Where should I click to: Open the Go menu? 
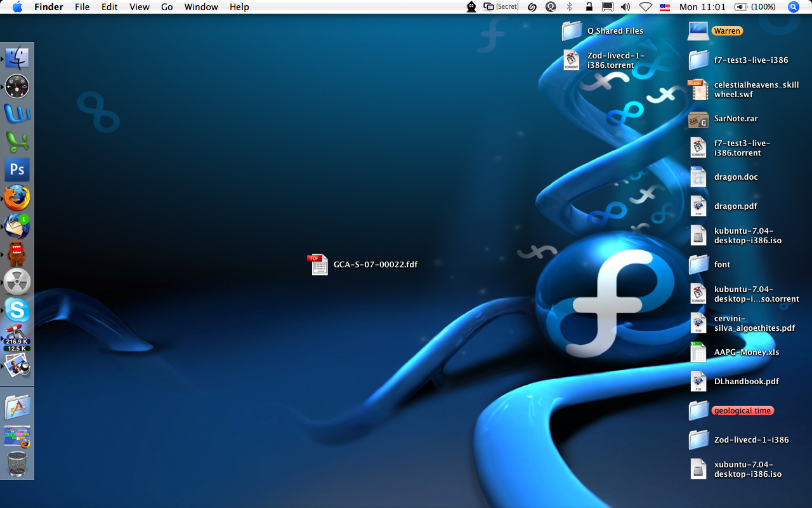pos(167,7)
